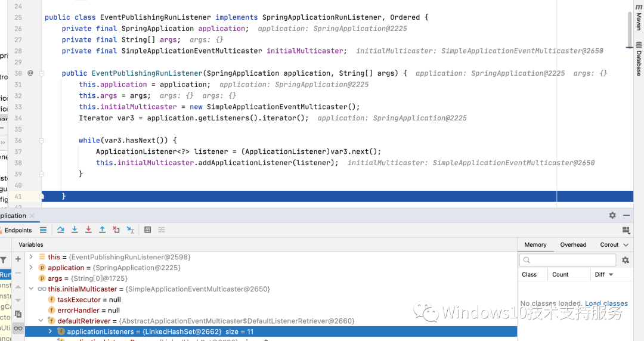Click the red Force Step Into icon
Viewport: 644px width, 341px height.
point(88,230)
